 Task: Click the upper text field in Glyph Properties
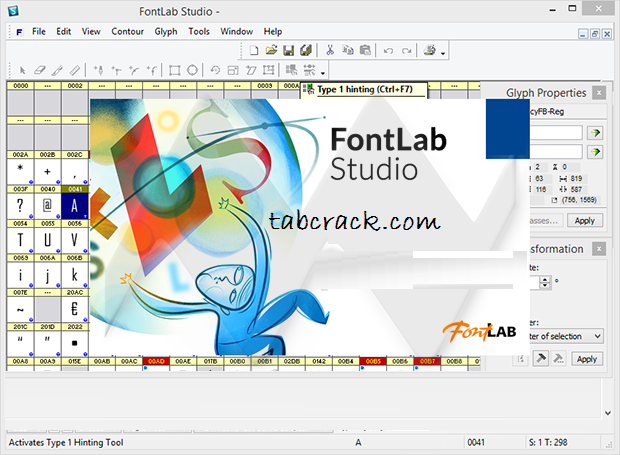(556, 133)
